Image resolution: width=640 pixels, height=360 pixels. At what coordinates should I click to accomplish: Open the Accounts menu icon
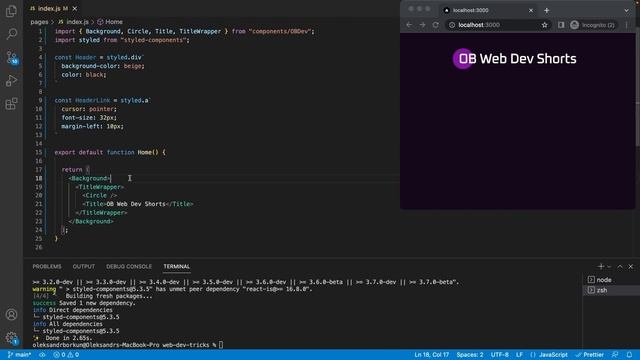[x=11, y=315]
